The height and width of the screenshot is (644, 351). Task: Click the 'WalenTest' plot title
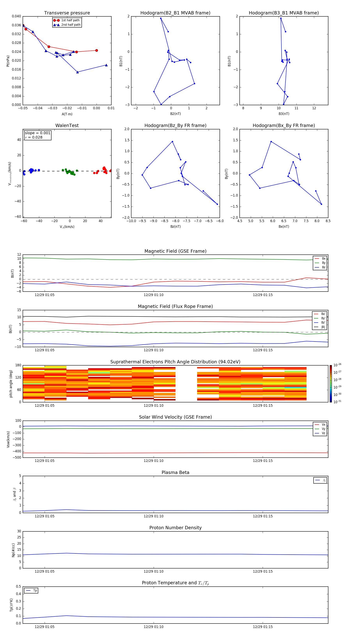click(67, 125)
